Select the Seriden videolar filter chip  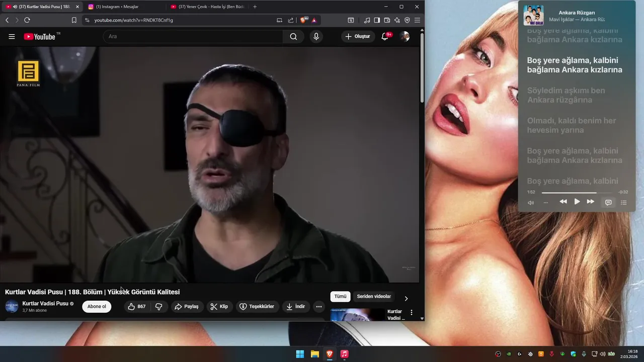[374, 296]
